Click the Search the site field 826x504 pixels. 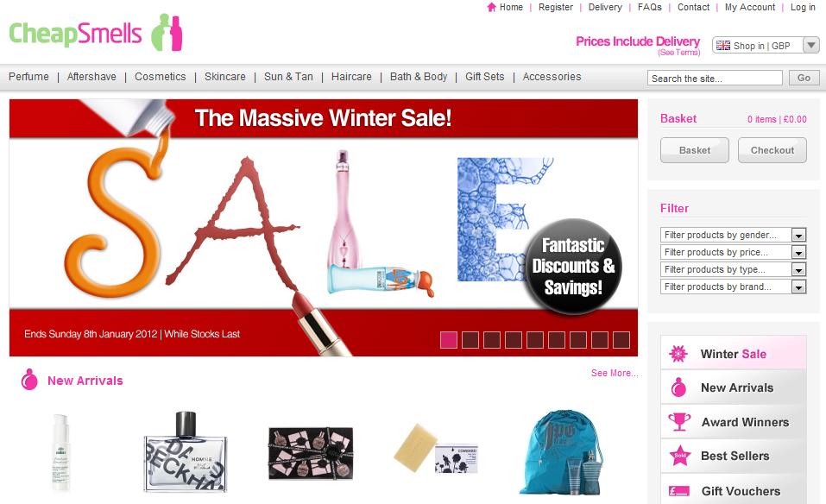(715, 78)
